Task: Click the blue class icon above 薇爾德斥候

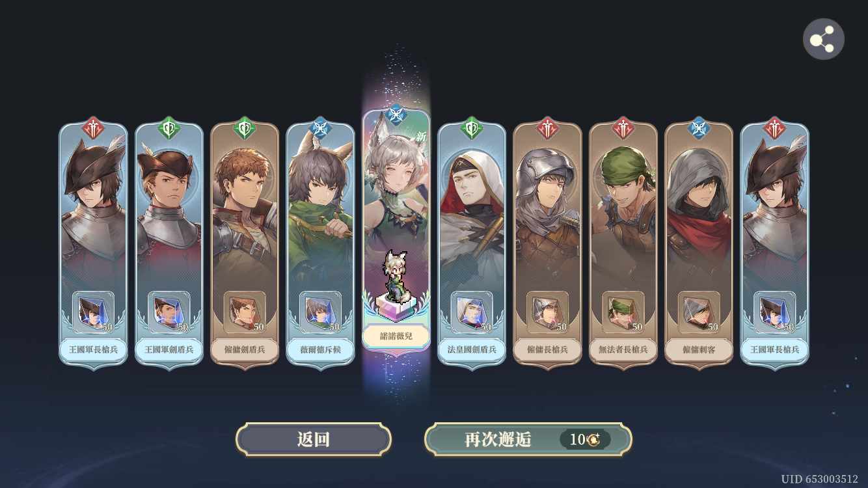Action: pyautogui.click(x=320, y=128)
